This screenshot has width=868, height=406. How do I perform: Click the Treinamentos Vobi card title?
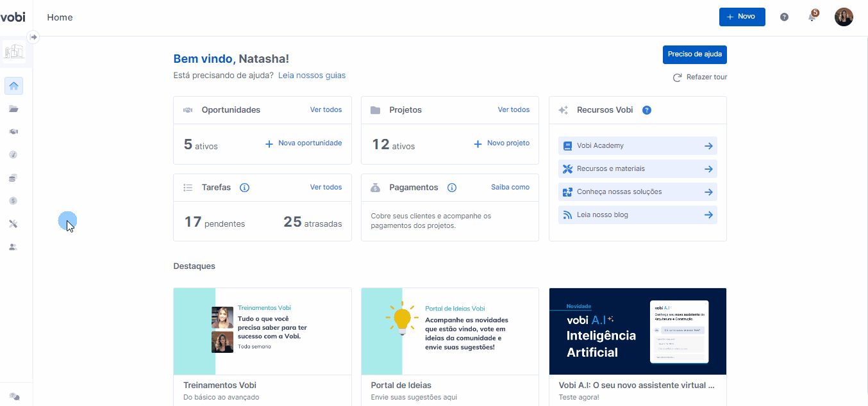[220, 386]
